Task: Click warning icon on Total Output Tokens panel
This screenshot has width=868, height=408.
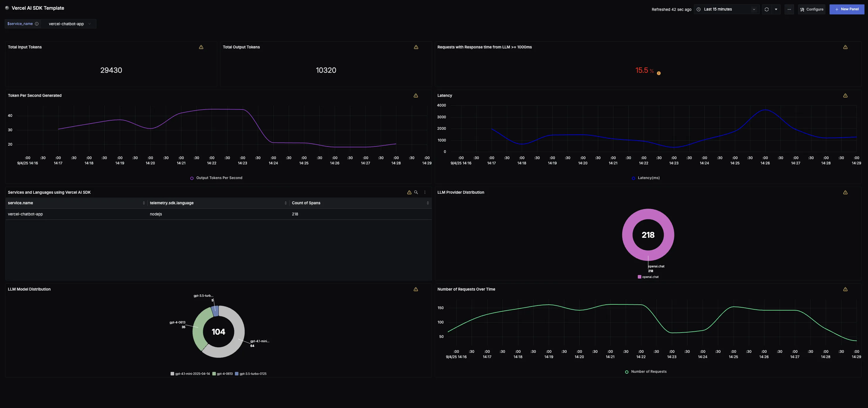Action: point(416,47)
